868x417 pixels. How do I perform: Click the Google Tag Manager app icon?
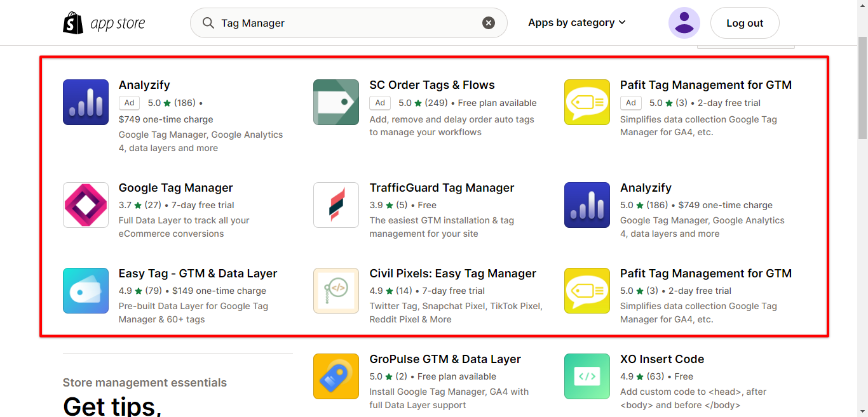86,205
